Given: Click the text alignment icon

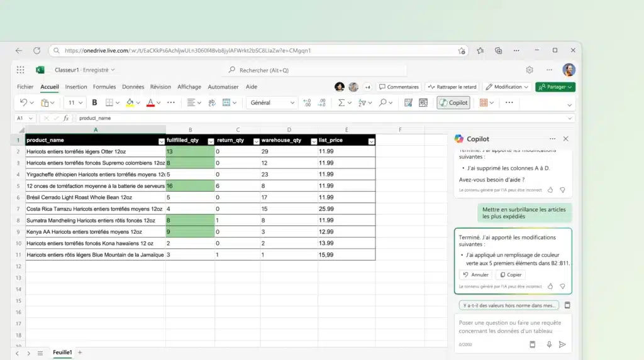Looking at the screenshot, I should click(x=191, y=102).
